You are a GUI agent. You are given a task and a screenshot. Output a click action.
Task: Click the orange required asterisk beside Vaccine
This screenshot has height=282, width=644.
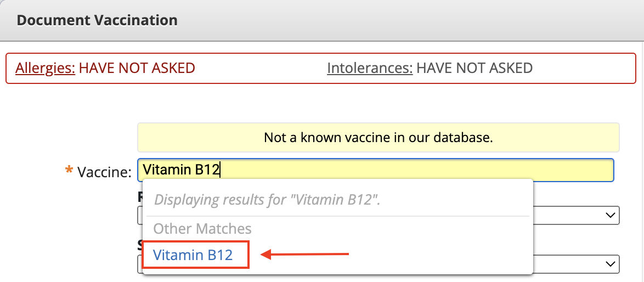tap(69, 171)
